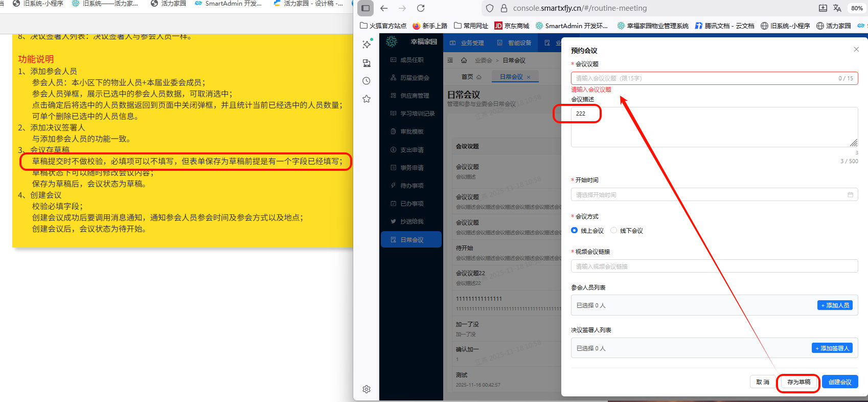Open 事务申请 sidebar menu item
Screen dimensions: 868x402
tap(411, 168)
